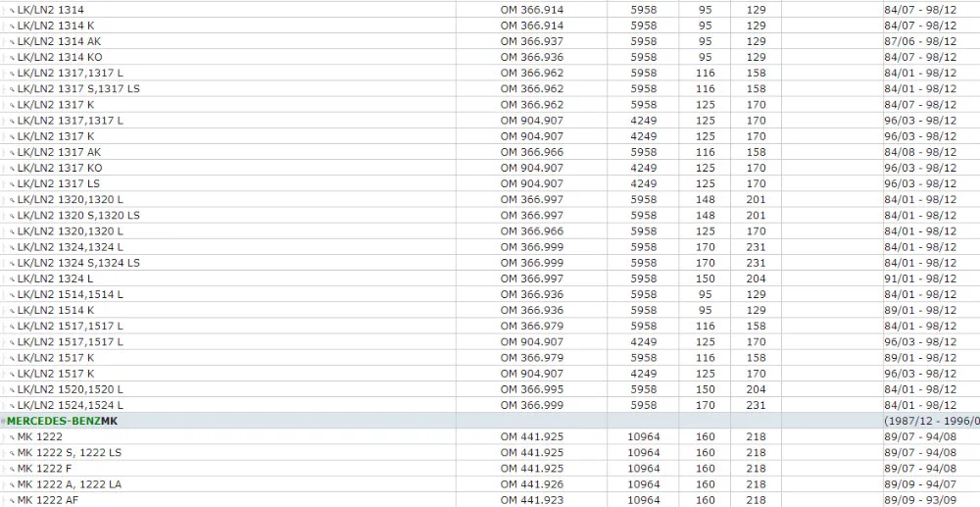Select LK/LN2 1324,1324 L entry

(70, 247)
